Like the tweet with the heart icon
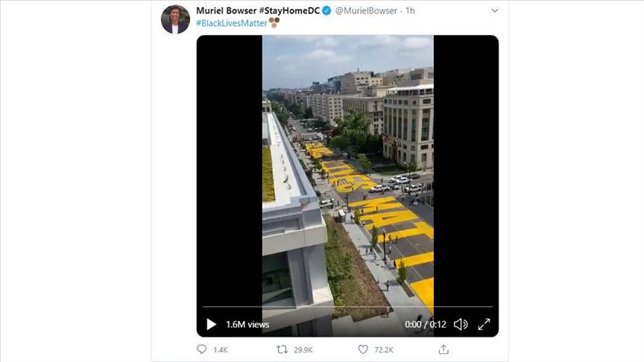Screen dimensions: 644x362 click(x=363, y=349)
